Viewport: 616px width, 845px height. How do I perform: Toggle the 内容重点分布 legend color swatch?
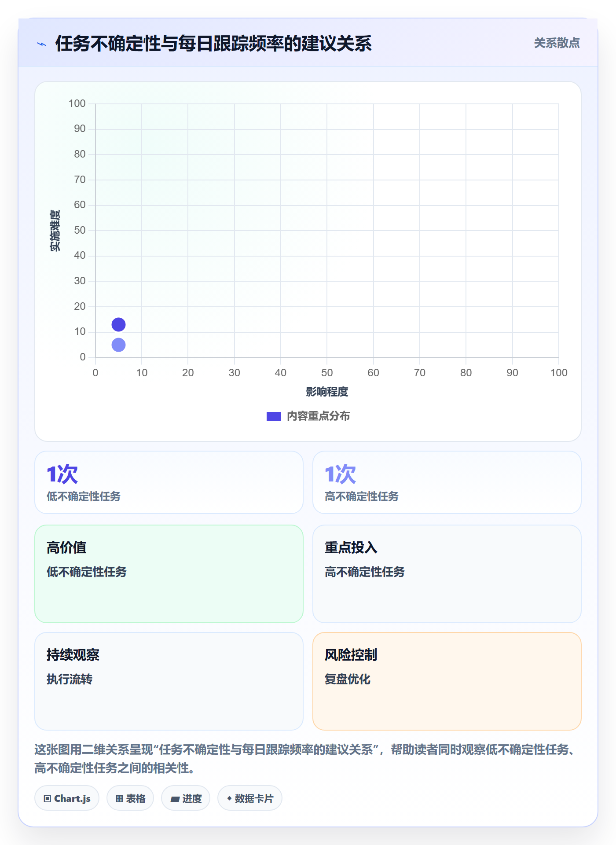tap(274, 416)
